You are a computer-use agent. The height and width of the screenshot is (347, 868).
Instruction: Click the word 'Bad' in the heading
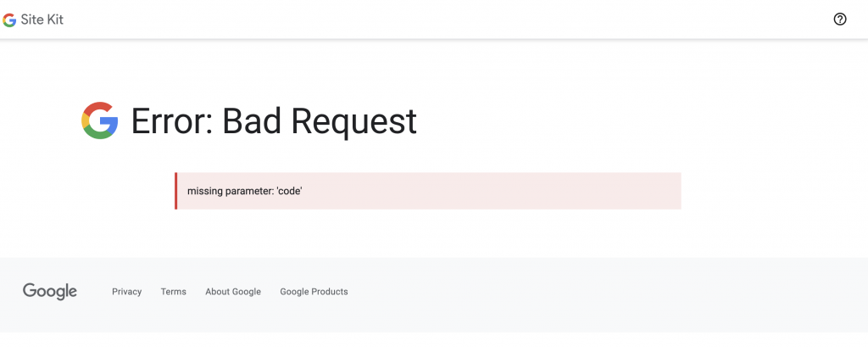253,121
